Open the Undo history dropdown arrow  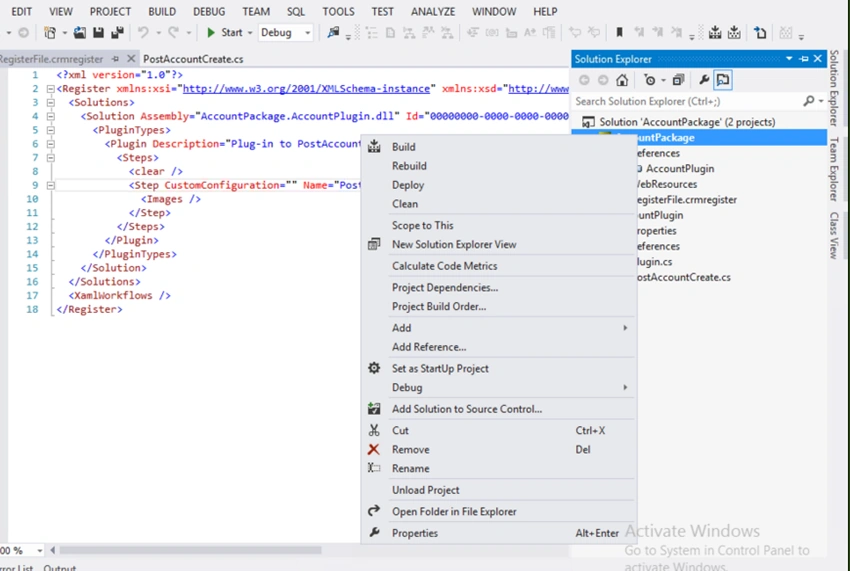pyautogui.click(x=158, y=33)
